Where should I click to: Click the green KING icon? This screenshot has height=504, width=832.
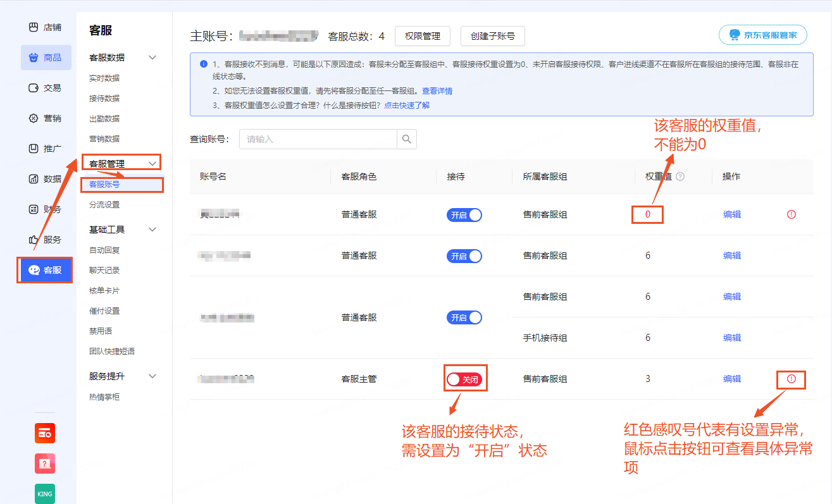[45, 494]
